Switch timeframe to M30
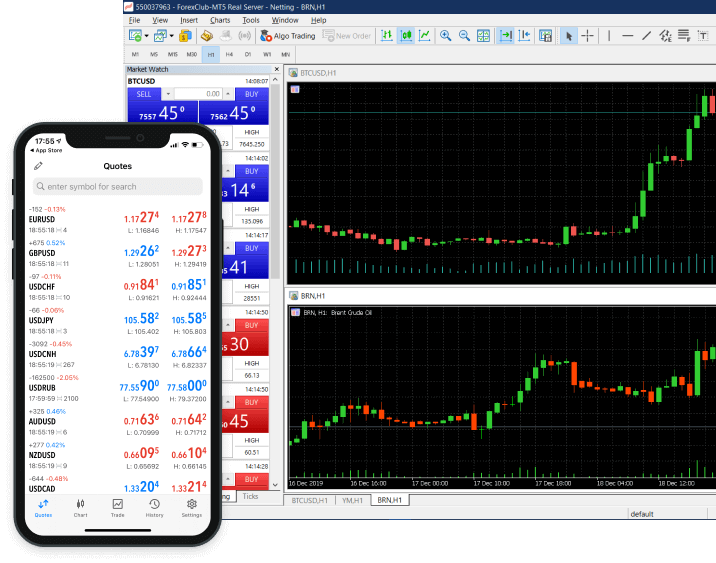 click(x=191, y=54)
